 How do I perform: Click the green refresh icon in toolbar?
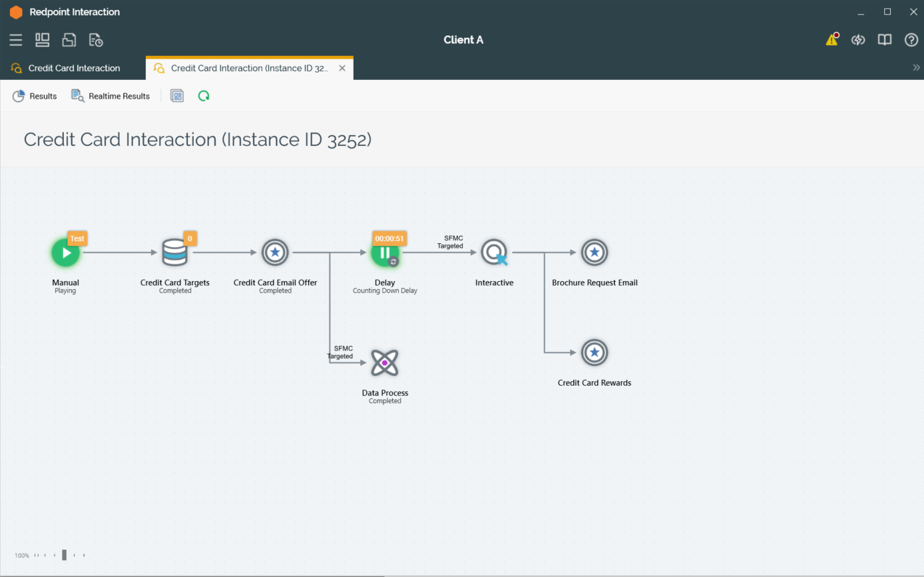(204, 96)
